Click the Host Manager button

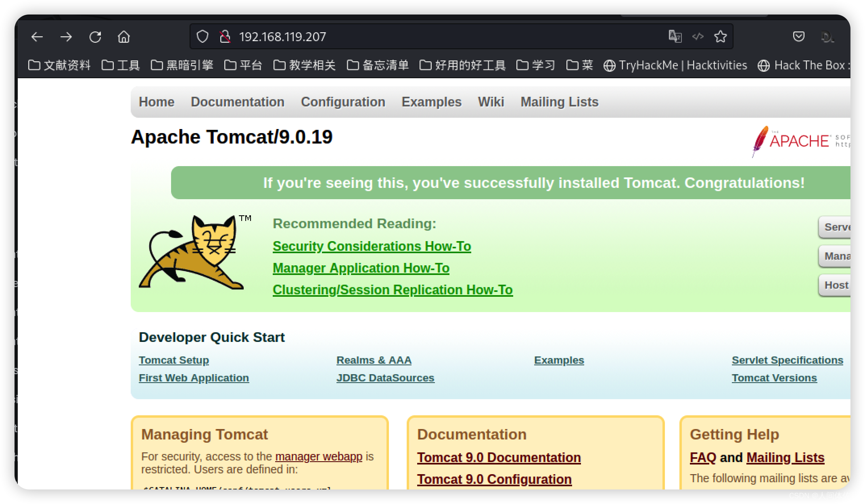point(835,285)
